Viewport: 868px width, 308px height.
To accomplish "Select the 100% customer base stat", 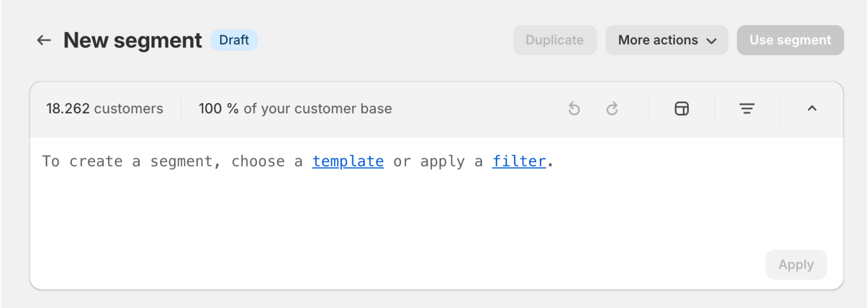I will pos(294,108).
